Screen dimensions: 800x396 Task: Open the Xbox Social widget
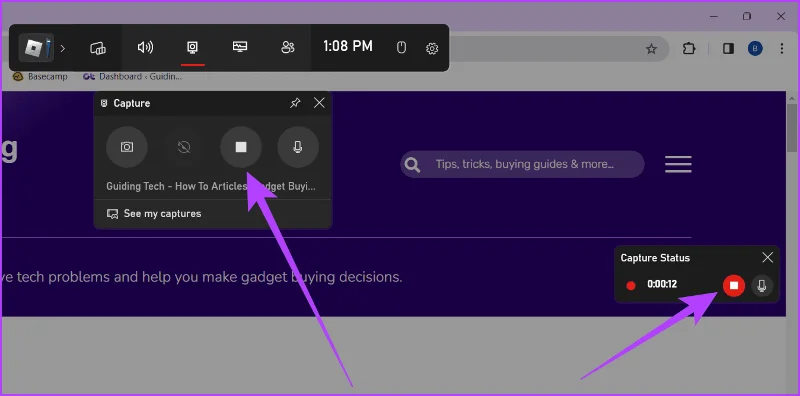click(x=288, y=47)
